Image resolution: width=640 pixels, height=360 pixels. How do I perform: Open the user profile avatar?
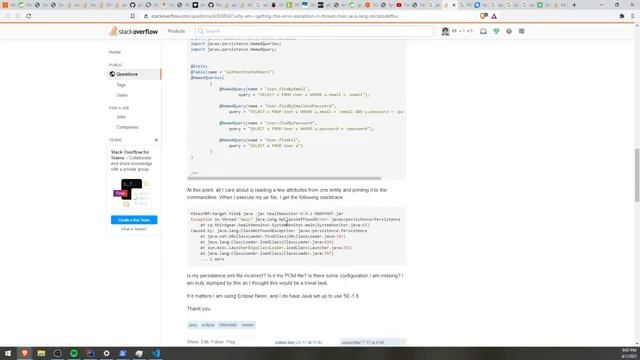click(x=445, y=31)
